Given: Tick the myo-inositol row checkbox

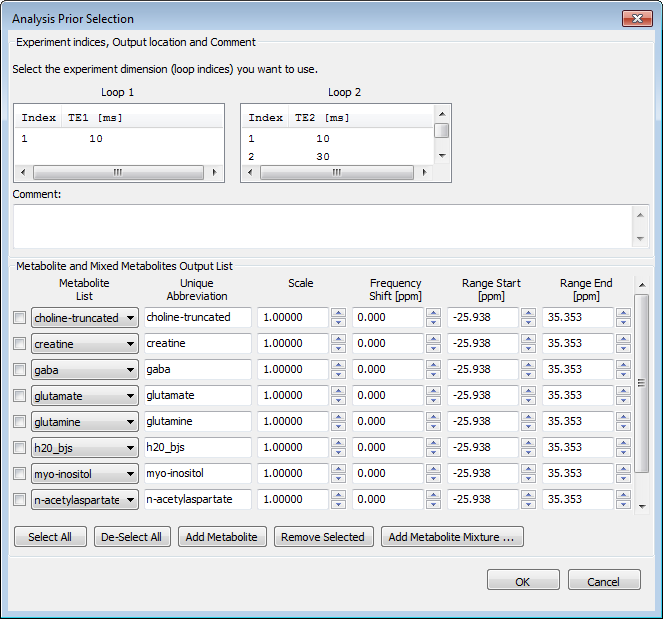Looking at the screenshot, I should coord(19,474).
